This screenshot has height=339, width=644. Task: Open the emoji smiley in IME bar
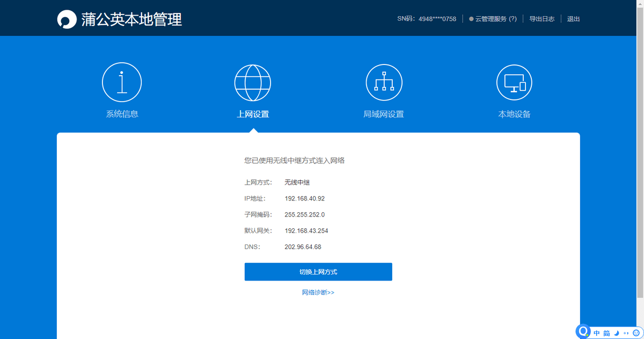point(636,334)
